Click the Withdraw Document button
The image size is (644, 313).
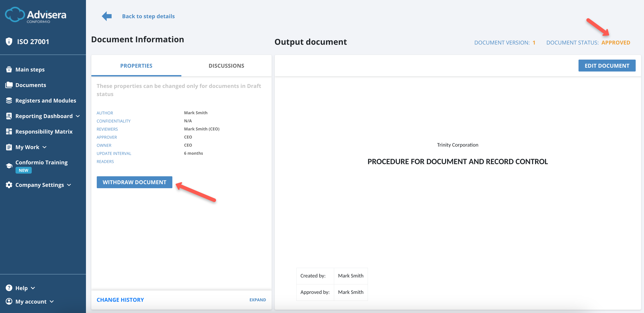click(135, 182)
